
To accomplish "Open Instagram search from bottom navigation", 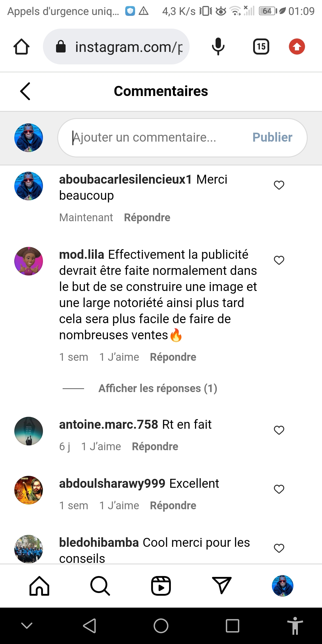I will click(x=100, y=586).
